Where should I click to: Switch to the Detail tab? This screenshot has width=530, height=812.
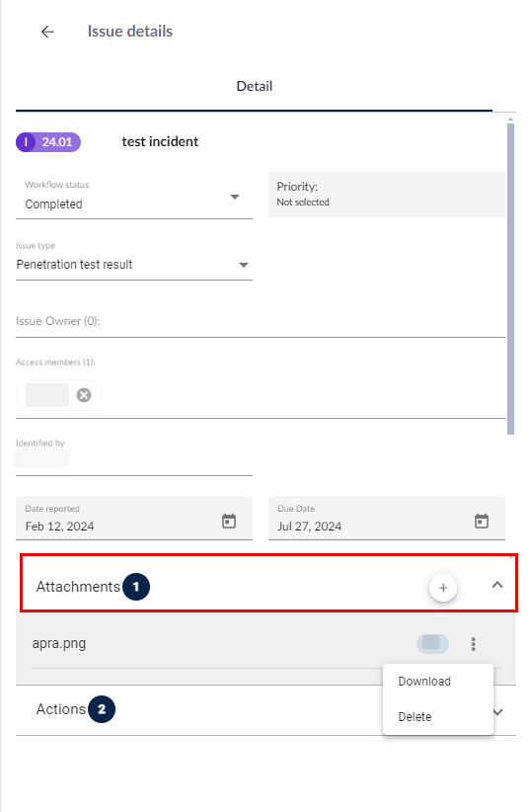[x=254, y=87]
